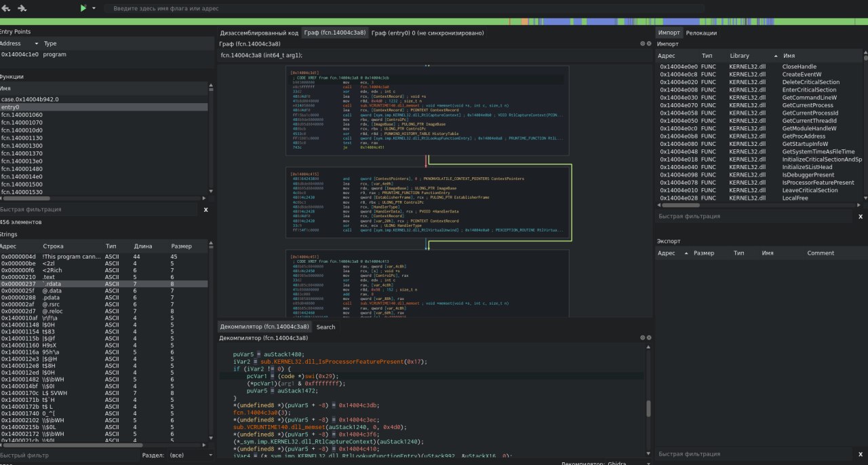Click the orange segment in the overview bar
This screenshot has height=465, width=868.
(x=524, y=22)
